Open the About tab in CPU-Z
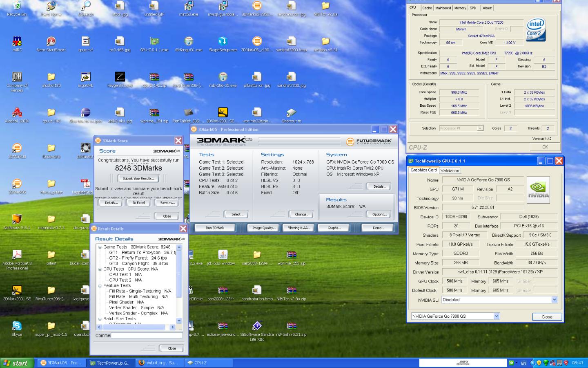The image size is (588, 368). point(488,8)
